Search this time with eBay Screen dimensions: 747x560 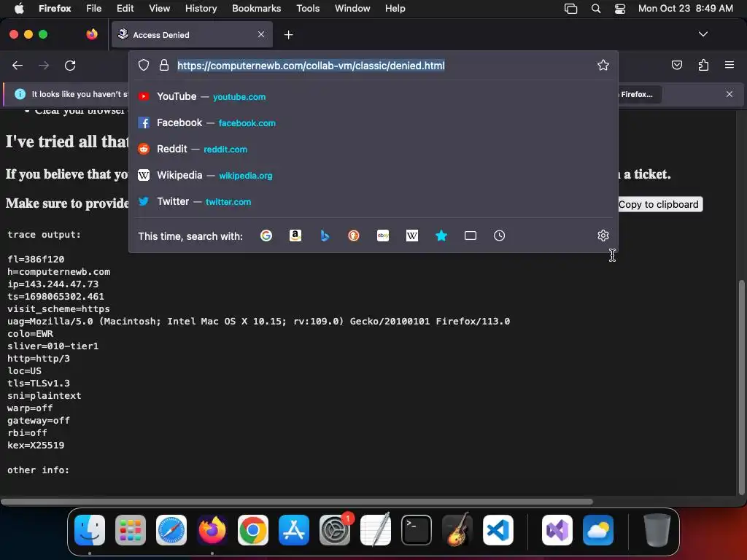(x=383, y=236)
